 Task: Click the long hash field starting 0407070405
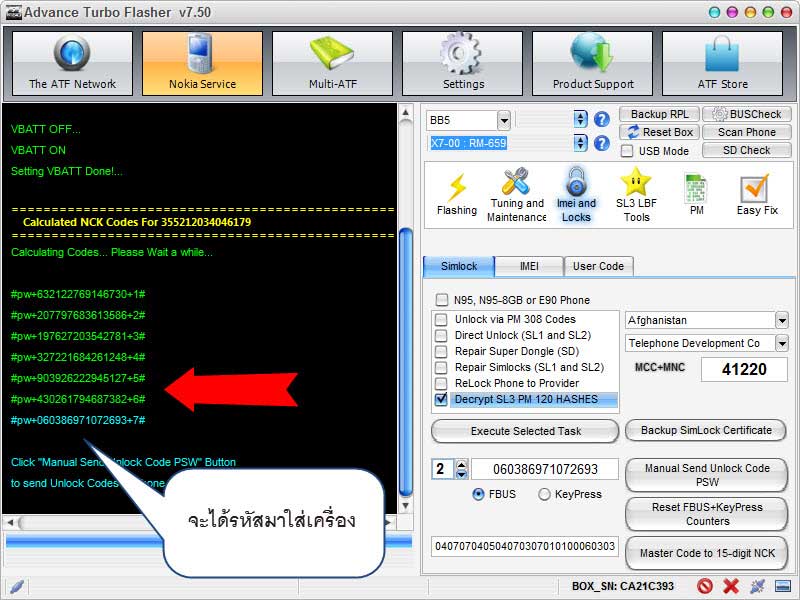(525, 546)
